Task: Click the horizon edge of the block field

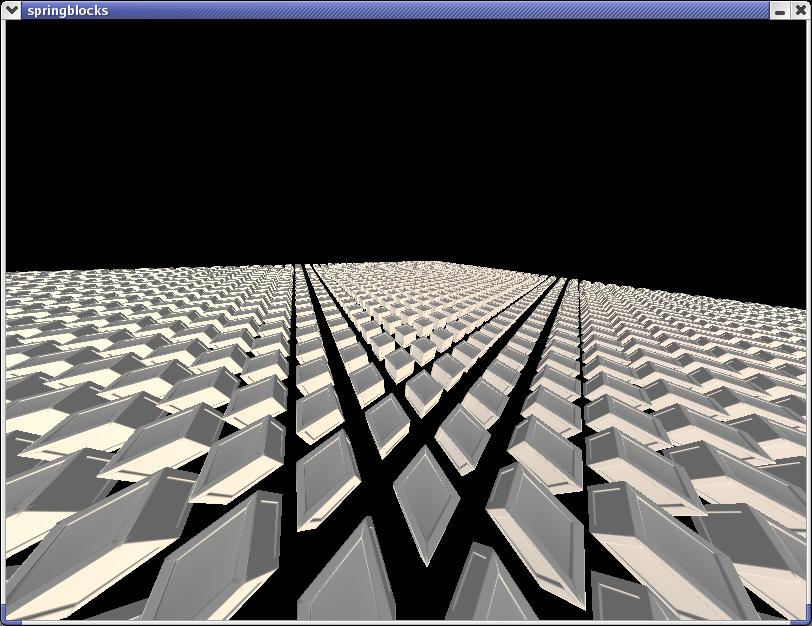Action: [x=400, y=264]
